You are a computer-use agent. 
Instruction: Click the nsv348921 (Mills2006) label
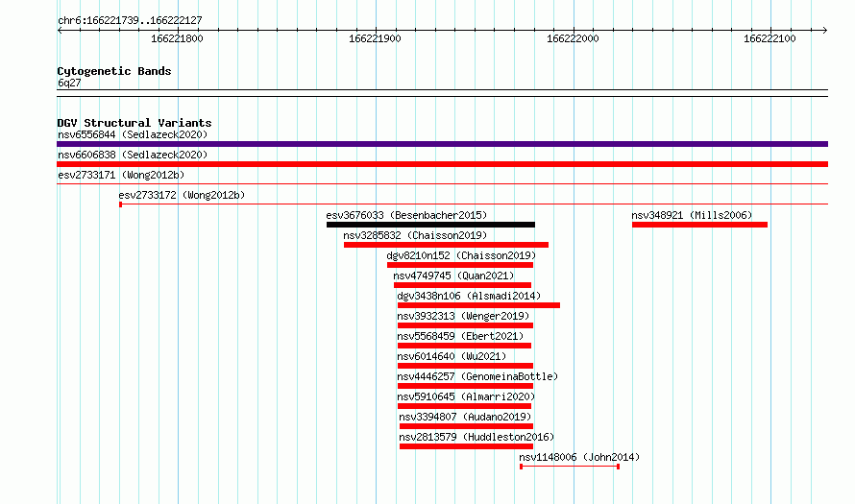click(692, 215)
